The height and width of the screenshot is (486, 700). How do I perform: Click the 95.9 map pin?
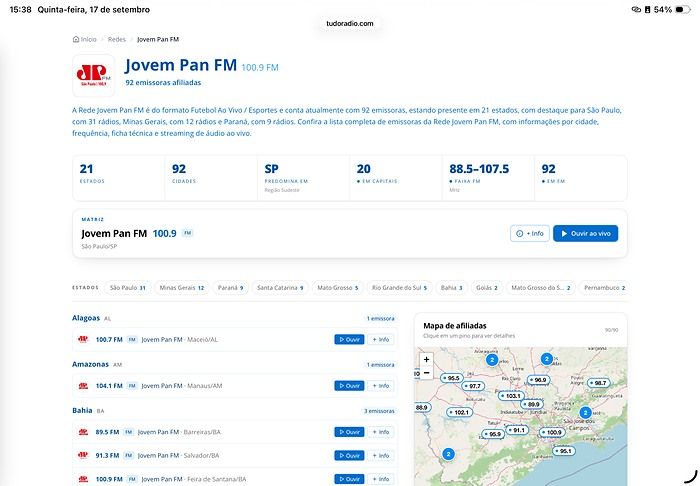pyautogui.click(x=493, y=434)
